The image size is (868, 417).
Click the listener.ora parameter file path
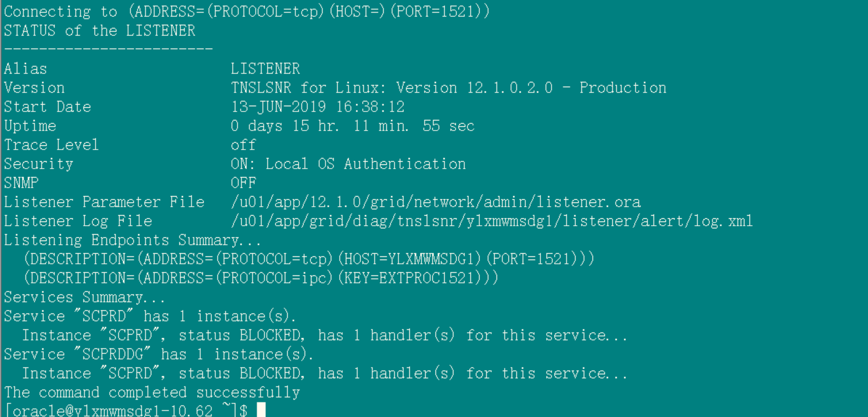(436, 202)
